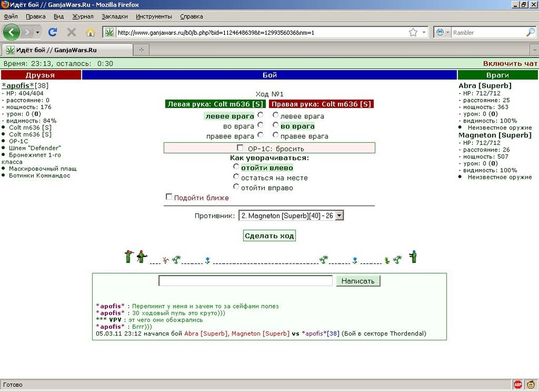Select right hand 'во врага' radio

pyautogui.click(x=275, y=125)
